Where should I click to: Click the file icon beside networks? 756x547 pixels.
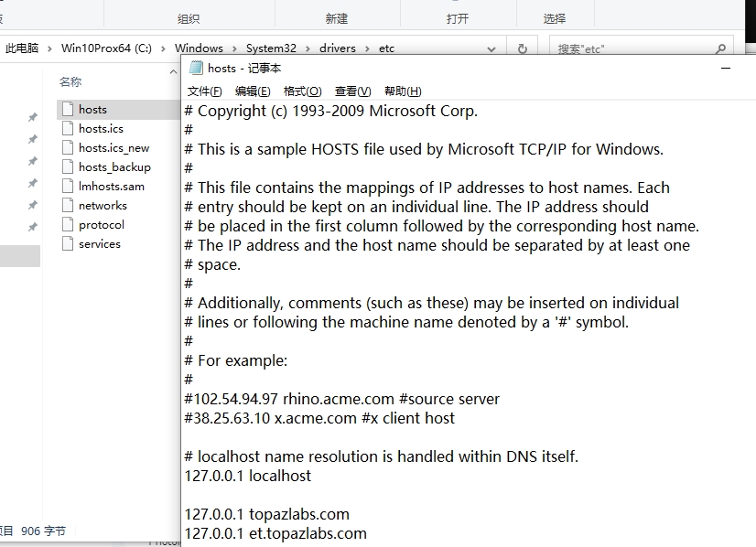coord(68,205)
